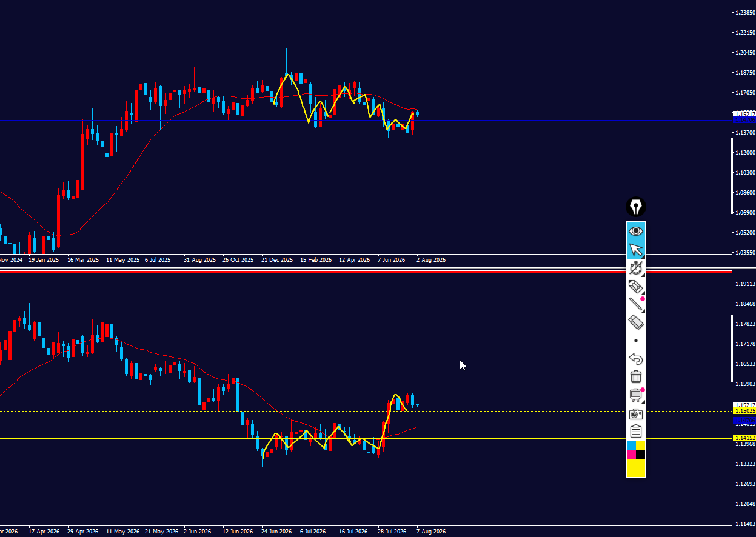This screenshot has height=537, width=756.
Task: Pick the black color swatch
Action: pyautogui.click(x=641, y=454)
